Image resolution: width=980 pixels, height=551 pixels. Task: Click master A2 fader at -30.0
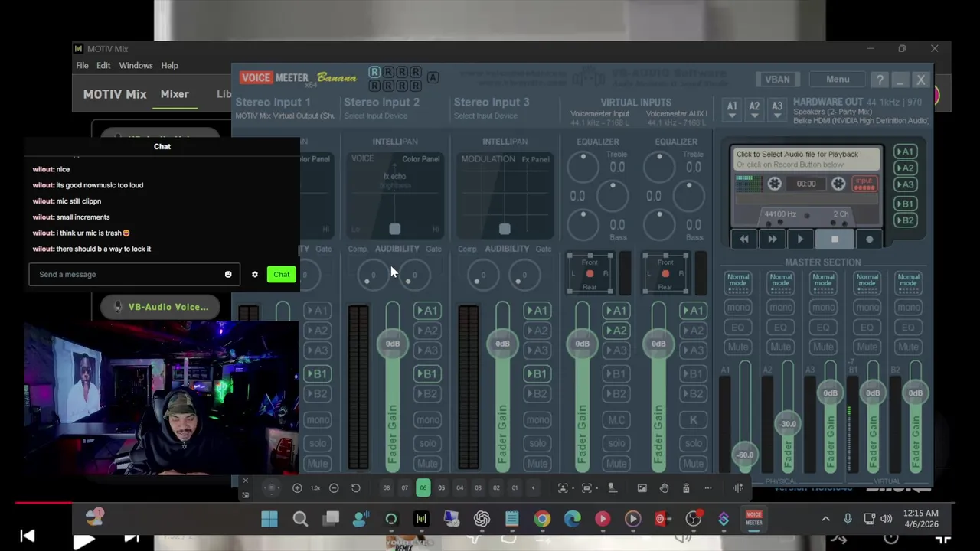point(788,424)
